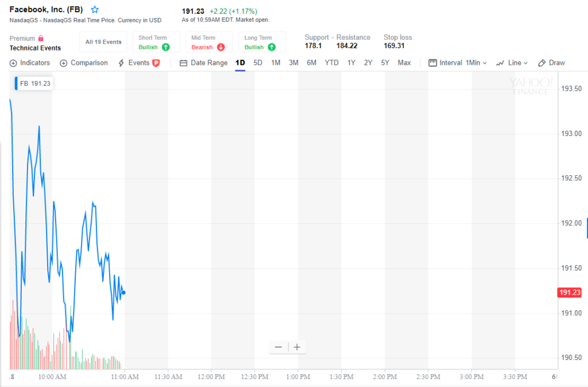Click Stop loss value 169.31
588x387 pixels.
394,46
